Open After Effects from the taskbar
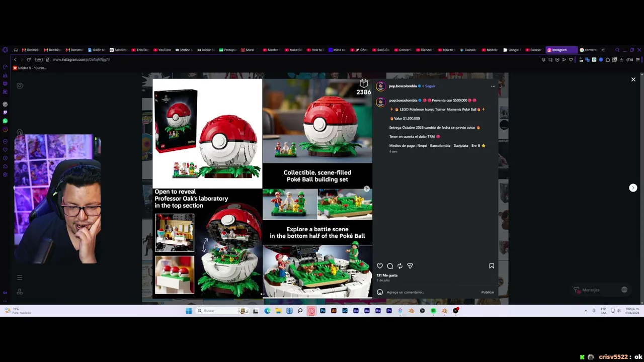The width and height of the screenshot is (644, 362). [x=356, y=311]
